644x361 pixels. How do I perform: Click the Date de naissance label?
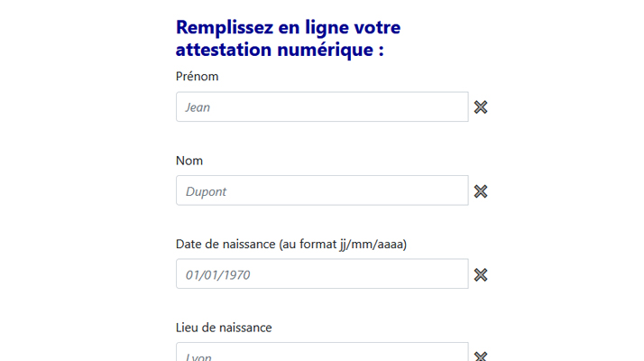coord(291,245)
